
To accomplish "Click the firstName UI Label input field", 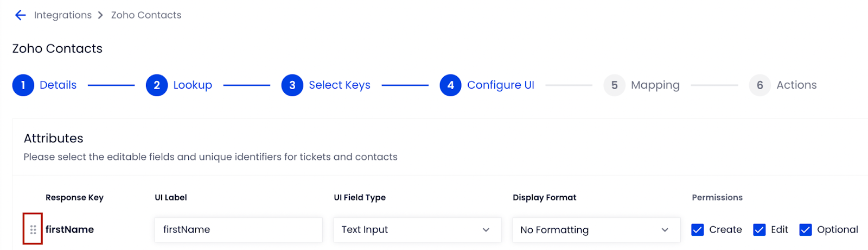I will click(x=239, y=230).
